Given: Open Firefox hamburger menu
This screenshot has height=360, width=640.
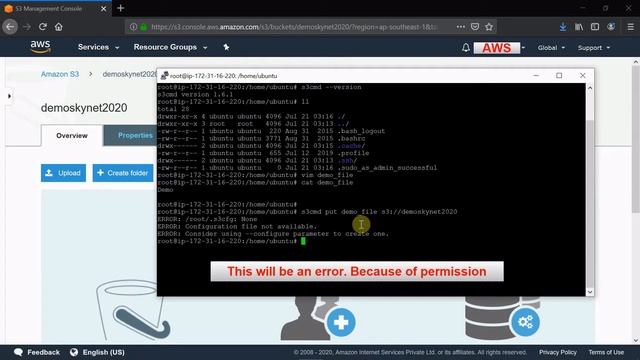Looking at the screenshot, I should click(x=631, y=27).
